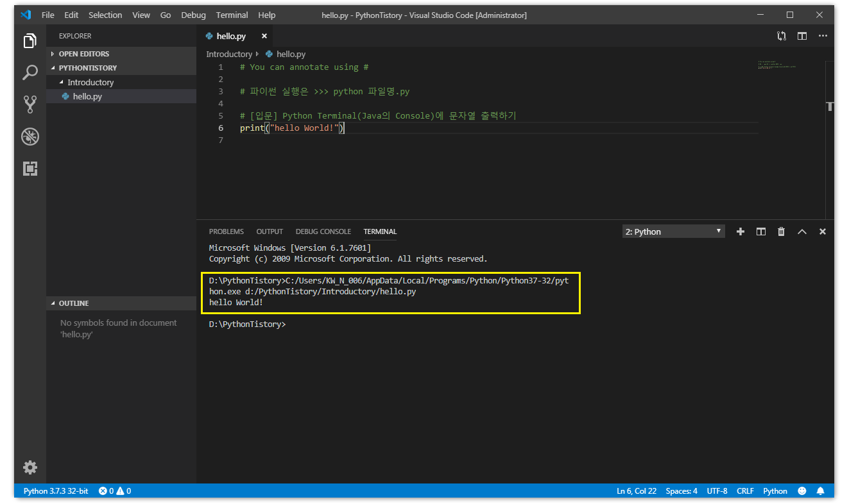The height and width of the screenshot is (504, 849).
Task: Open the File menu
Action: (x=48, y=15)
